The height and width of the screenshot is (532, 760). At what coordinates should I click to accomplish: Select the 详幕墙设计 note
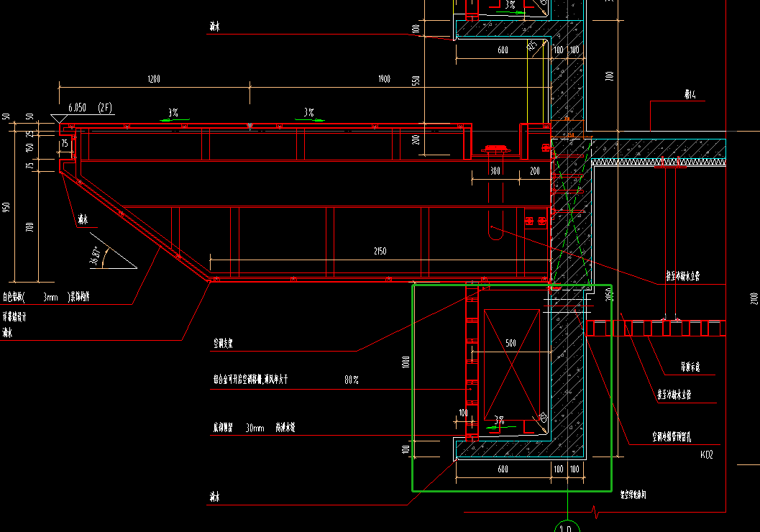14,317
